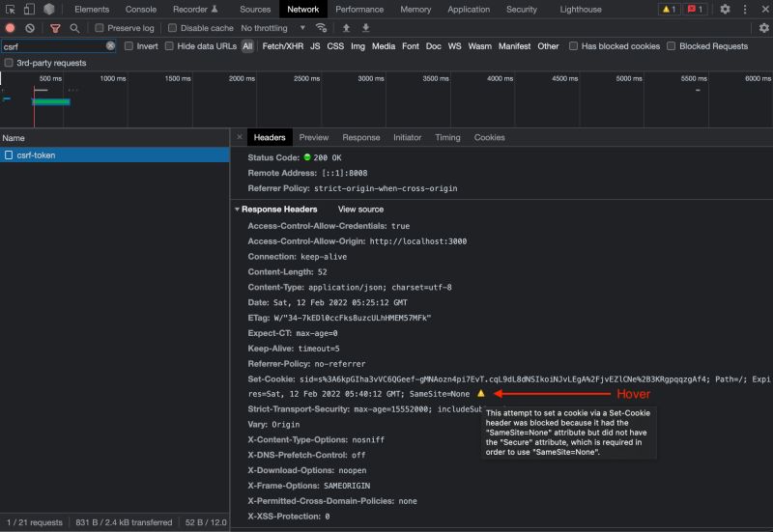Switch to the Response tab
The image size is (773, 532).
(360, 137)
